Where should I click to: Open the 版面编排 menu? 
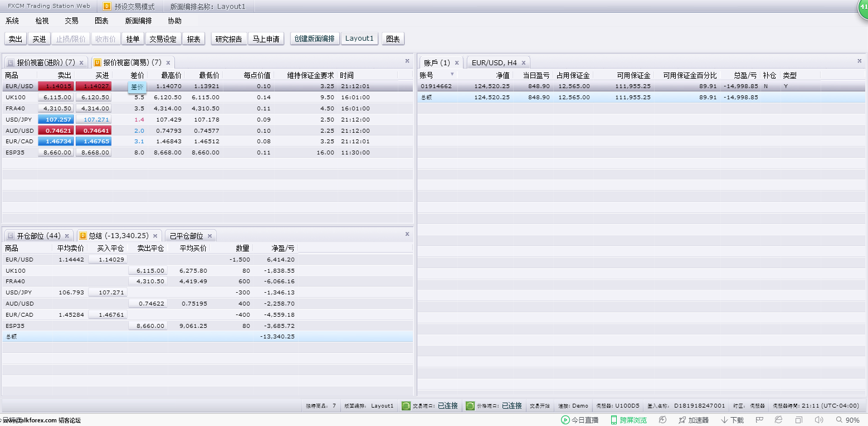pyautogui.click(x=138, y=21)
